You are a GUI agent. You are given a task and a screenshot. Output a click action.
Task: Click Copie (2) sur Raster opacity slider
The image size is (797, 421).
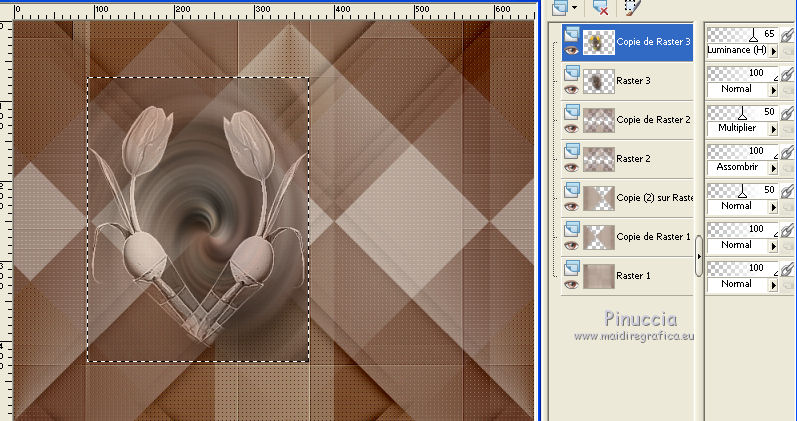pyautogui.click(x=742, y=191)
